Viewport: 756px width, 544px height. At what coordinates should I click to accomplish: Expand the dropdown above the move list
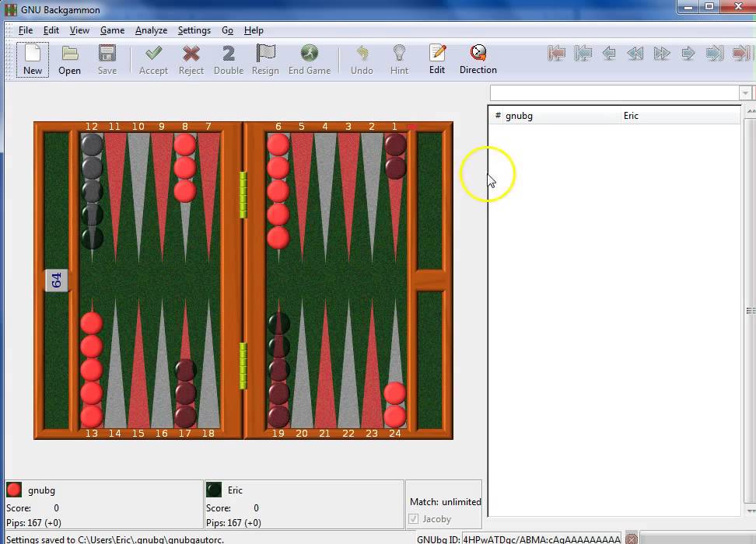pyautogui.click(x=745, y=92)
